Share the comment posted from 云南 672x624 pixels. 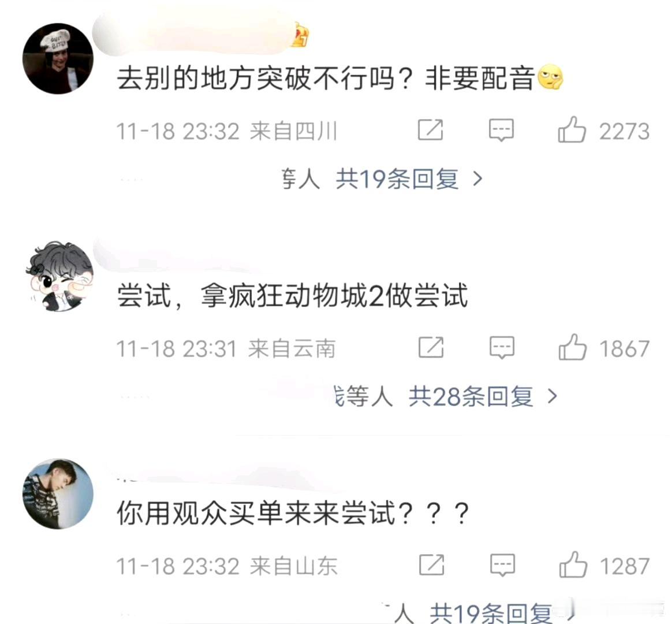[431, 347]
